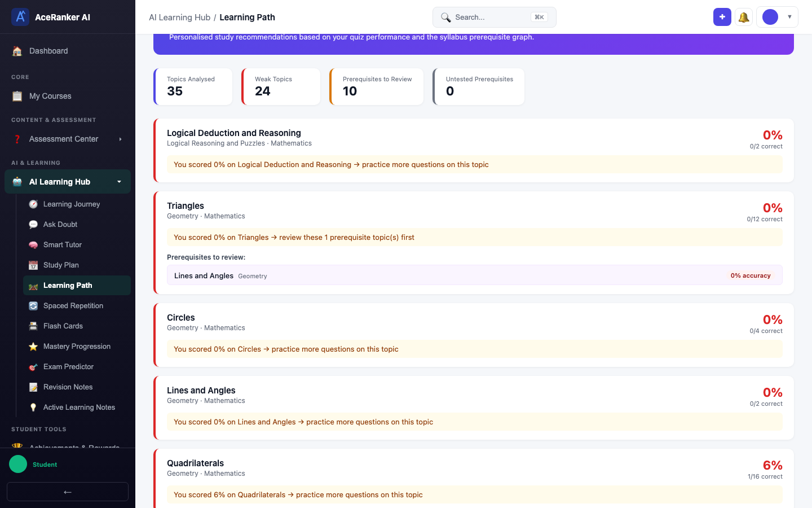The height and width of the screenshot is (508, 812).
Task: Click the Flash Cards box icon
Action: point(33,326)
